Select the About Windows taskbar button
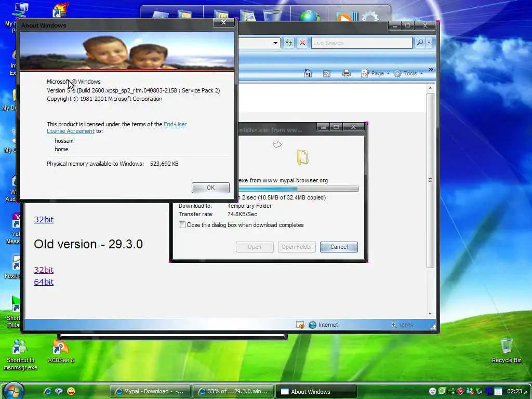The width and height of the screenshot is (532, 399). (x=316, y=391)
